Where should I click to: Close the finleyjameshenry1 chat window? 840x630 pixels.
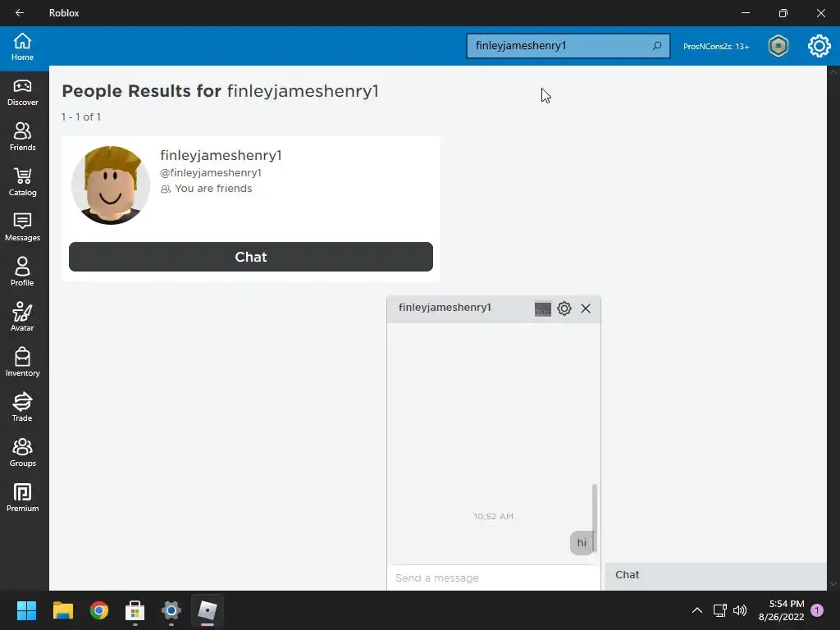coord(586,308)
